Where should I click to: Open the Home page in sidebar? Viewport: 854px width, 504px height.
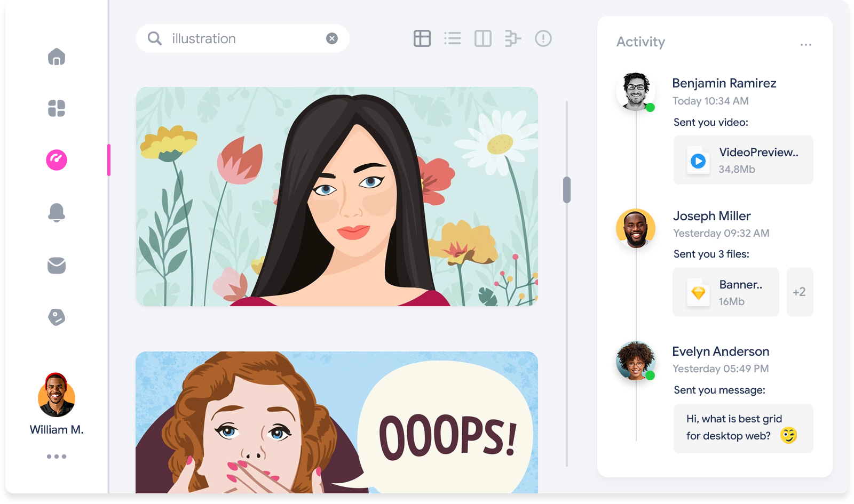click(57, 57)
